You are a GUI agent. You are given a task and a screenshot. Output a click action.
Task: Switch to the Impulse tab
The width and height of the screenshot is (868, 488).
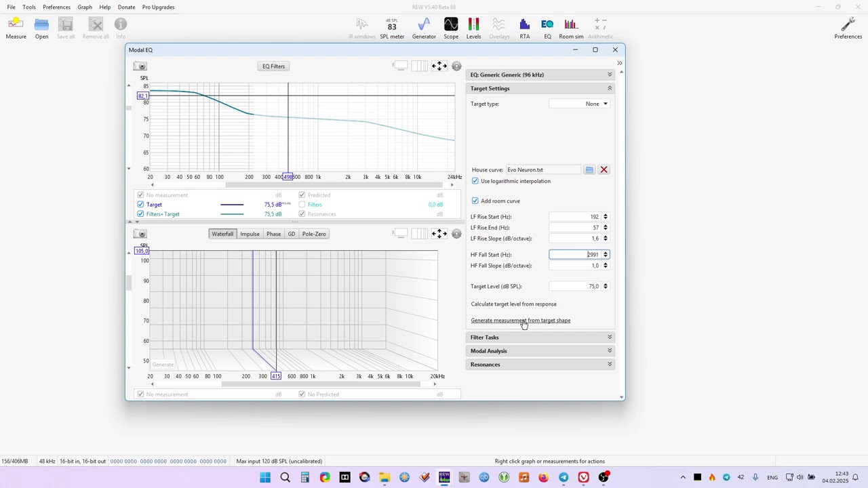[x=250, y=234]
